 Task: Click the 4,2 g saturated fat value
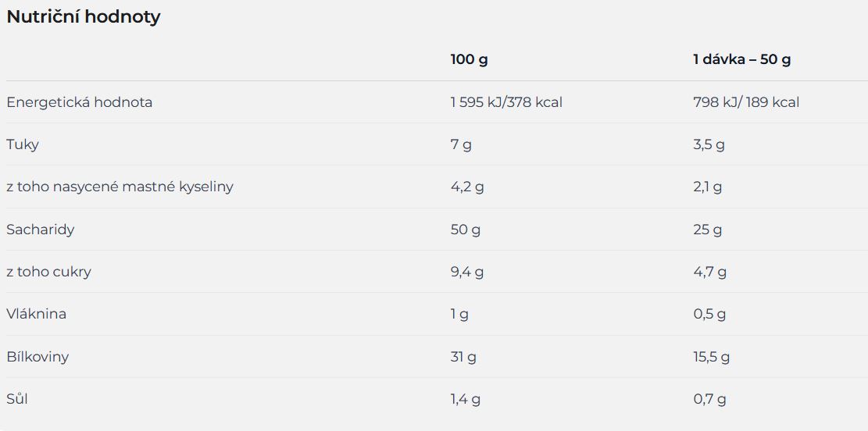pyautogui.click(x=467, y=187)
